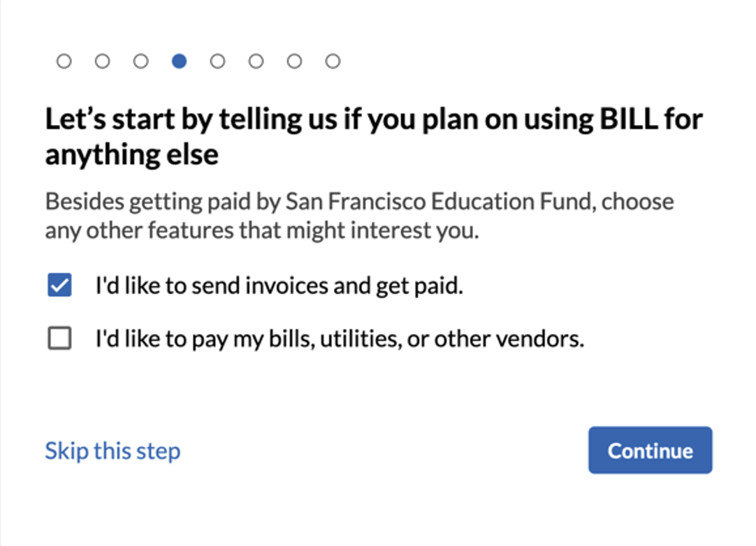The width and height of the screenshot is (756, 546).
Task: Select the first step progress dot
Action: (x=64, y=61)
